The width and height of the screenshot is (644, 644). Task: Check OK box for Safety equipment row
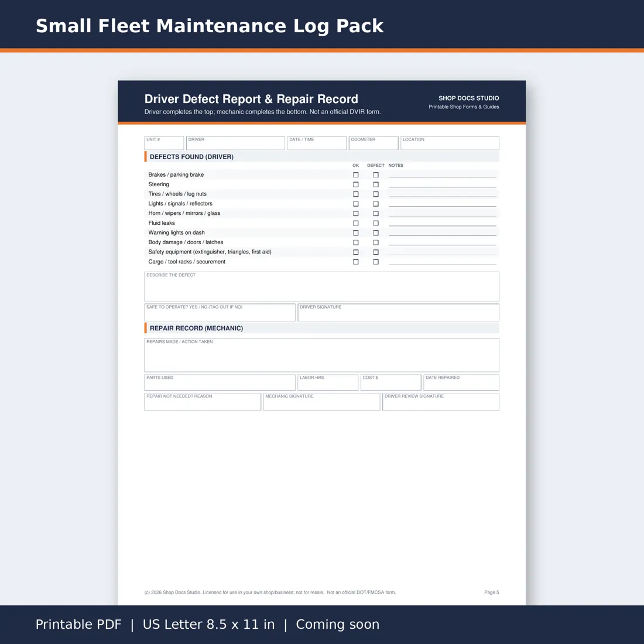[x=356, y=252]
